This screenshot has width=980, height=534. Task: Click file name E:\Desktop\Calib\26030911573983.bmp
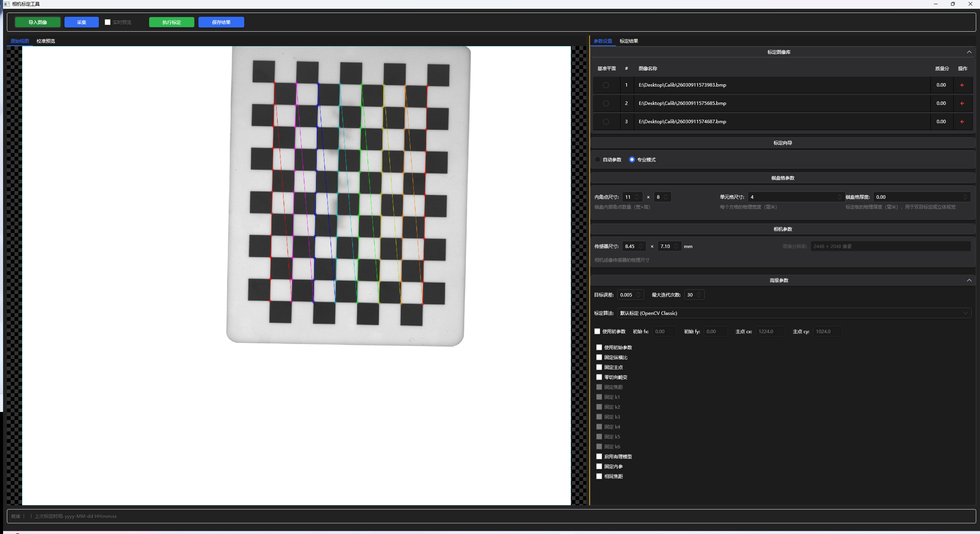[682, 85]
